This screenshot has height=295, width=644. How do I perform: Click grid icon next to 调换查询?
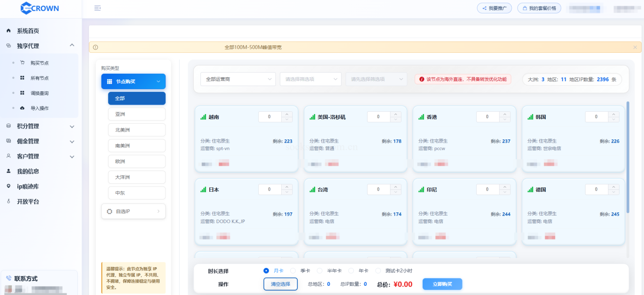pyautogui.click(x=22, y=93)
